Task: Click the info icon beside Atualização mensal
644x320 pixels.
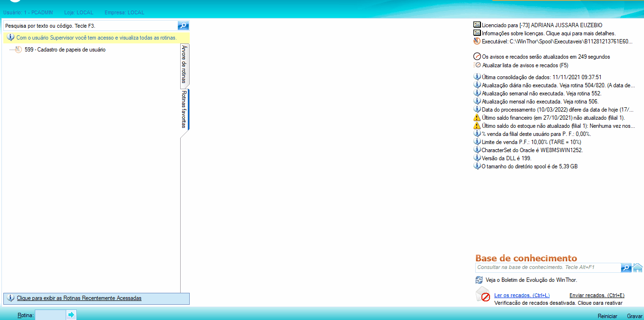Action: (x=477, y=101)
